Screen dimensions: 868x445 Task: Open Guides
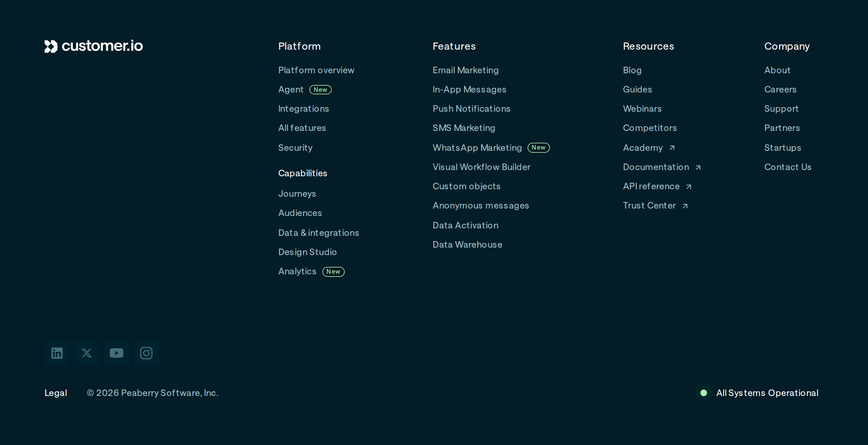(x=637, y=89)
